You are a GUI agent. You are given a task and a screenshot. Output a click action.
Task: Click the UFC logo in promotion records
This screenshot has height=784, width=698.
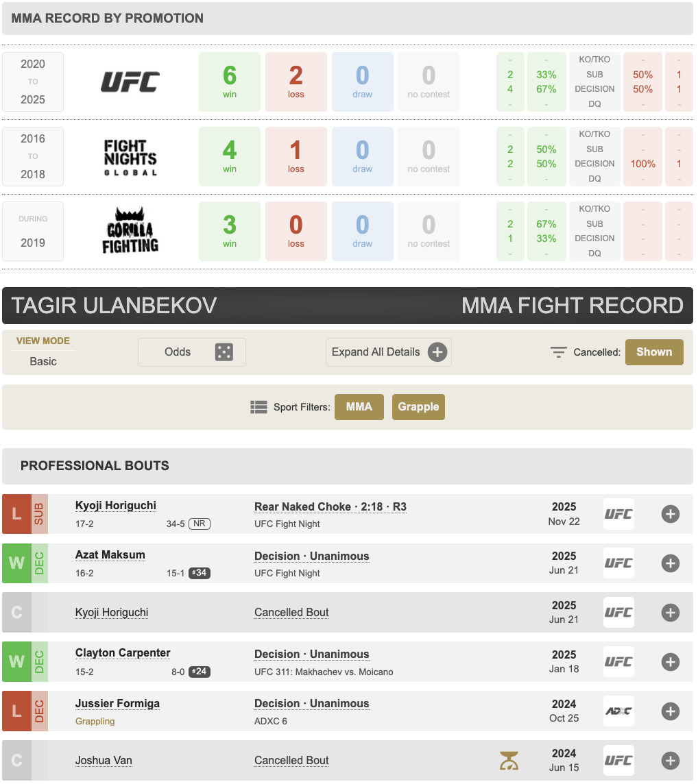[130, 82]
